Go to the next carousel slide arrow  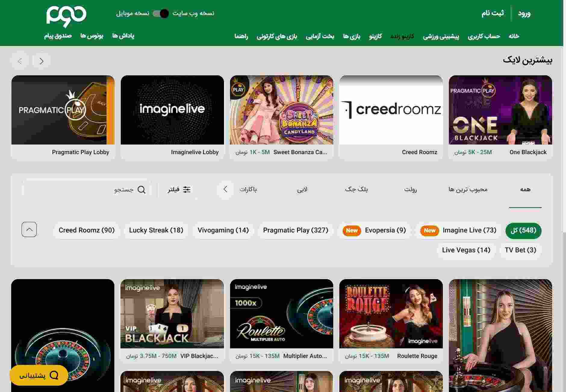(42, 61)
